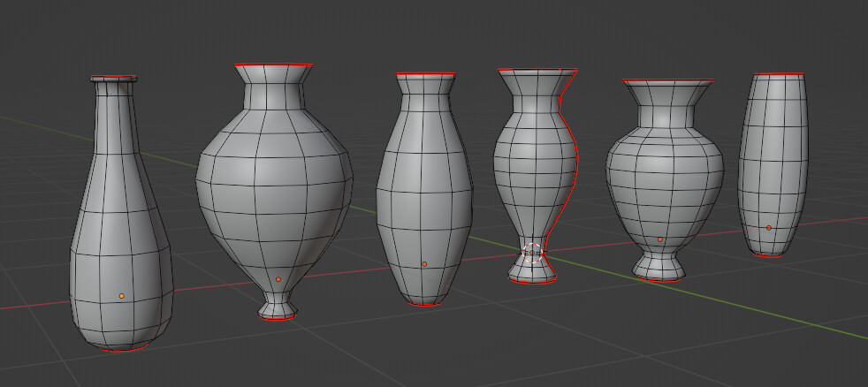Select the bottle-shaped vase with long narrow neck
Screen dimensions: 868x387
(x=121, y=213)
